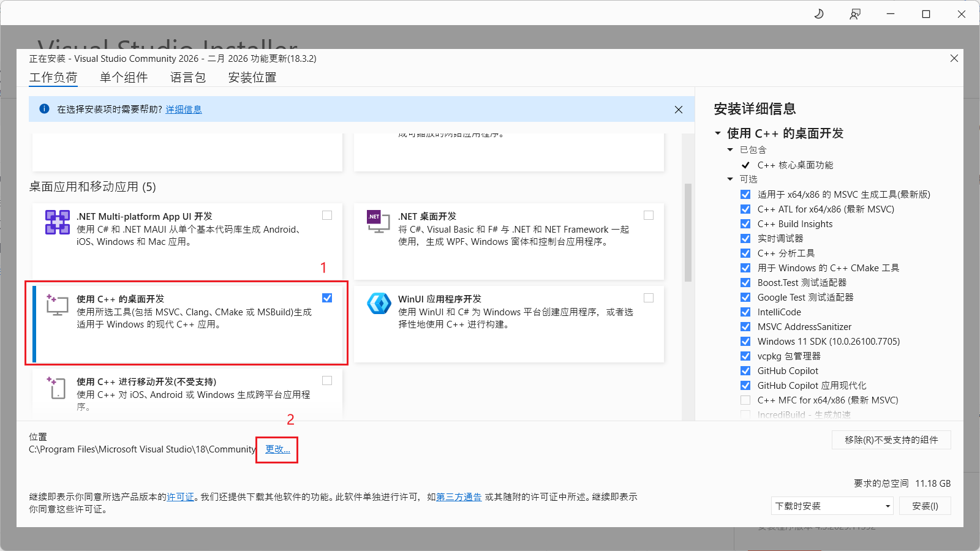Uncheck GitHub Copilot component
The width and height of the screenshot is (980, 551).
tap(745, 371)
